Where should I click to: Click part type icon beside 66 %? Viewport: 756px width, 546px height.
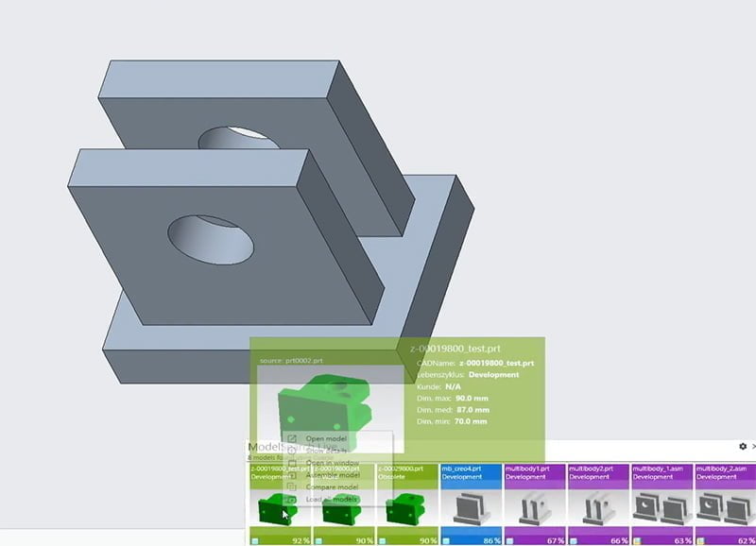pos(574,541)
